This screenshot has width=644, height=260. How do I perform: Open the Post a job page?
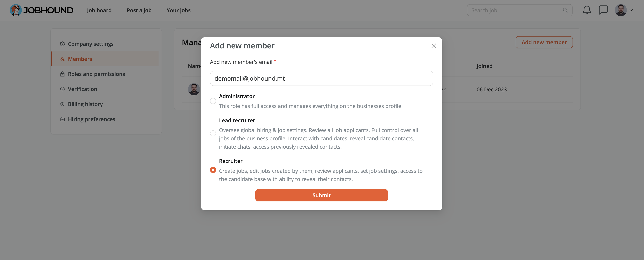(139, 10)
